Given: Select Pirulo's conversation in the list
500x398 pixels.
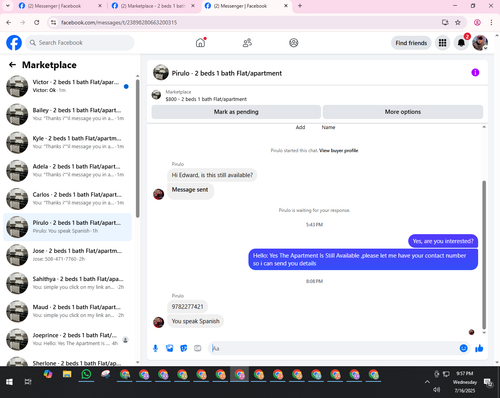Looking at the screenshot, I should [x=68, y=227].
